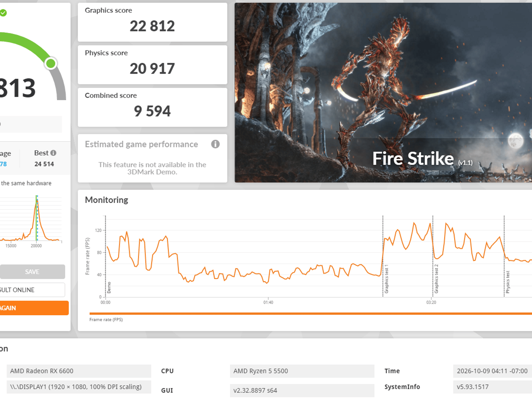Click the 20000 histogram axis label

tap(36, 246)
